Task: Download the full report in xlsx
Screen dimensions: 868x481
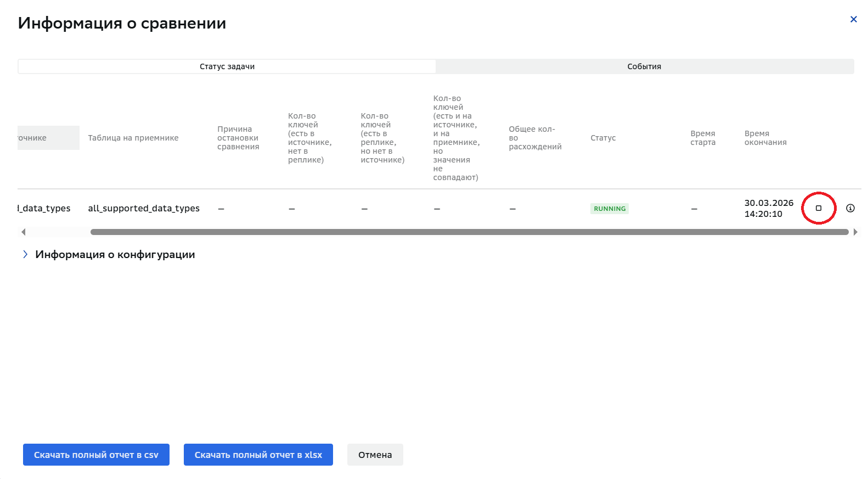Action: pyautogui.click(x=258, y=455)
